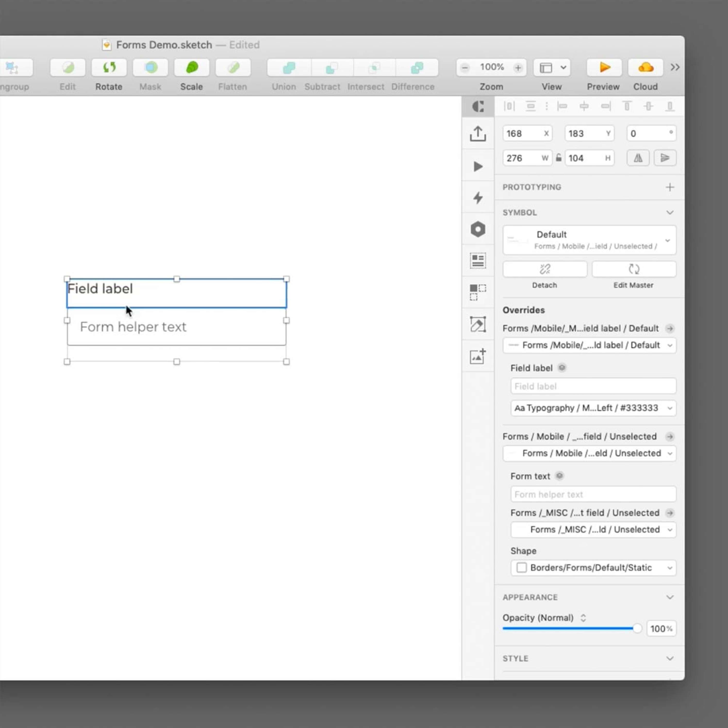
Task: Click the X position field
Action: point(528,133)
